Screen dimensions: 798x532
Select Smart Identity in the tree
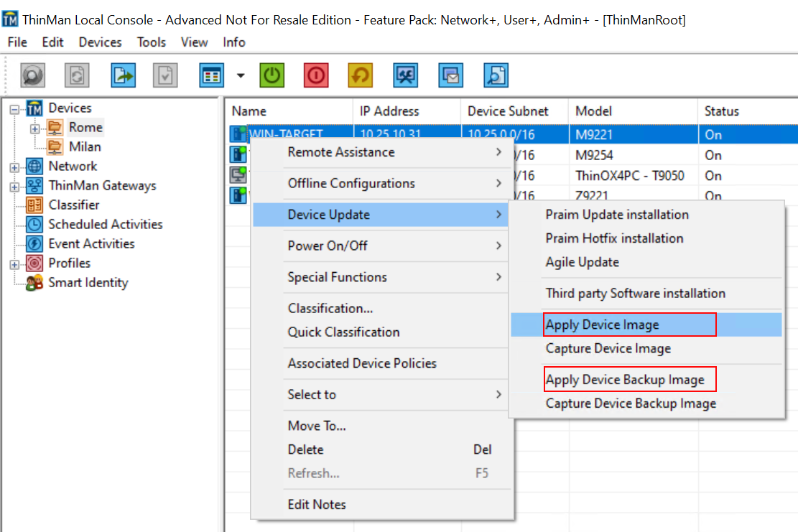pos(88,282)
